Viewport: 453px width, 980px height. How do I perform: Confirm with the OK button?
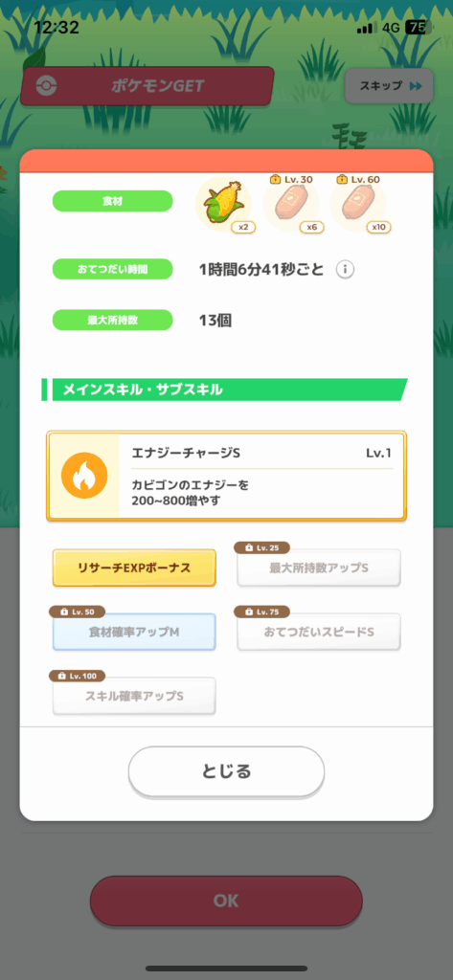point(226,901)
